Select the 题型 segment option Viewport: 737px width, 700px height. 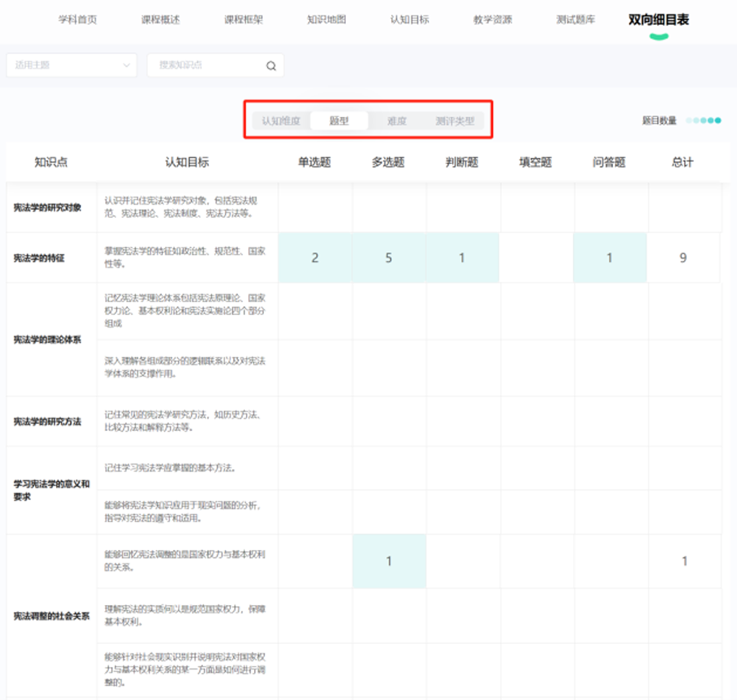pos(339,121)
